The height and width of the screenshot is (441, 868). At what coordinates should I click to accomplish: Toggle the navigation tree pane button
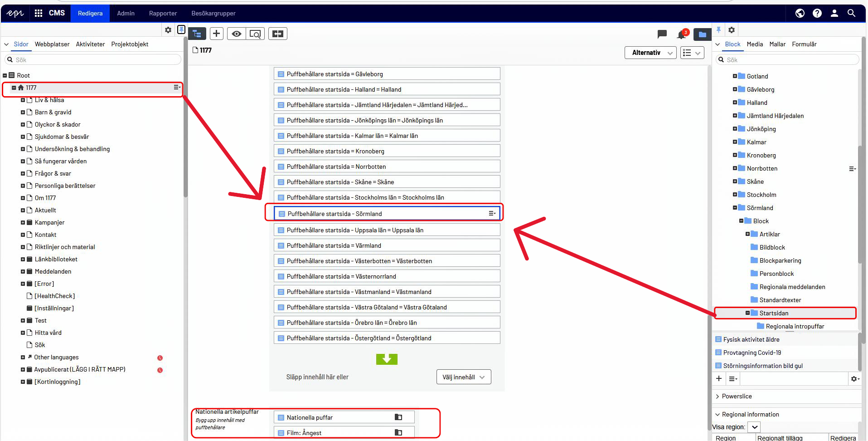pos(197,34)
